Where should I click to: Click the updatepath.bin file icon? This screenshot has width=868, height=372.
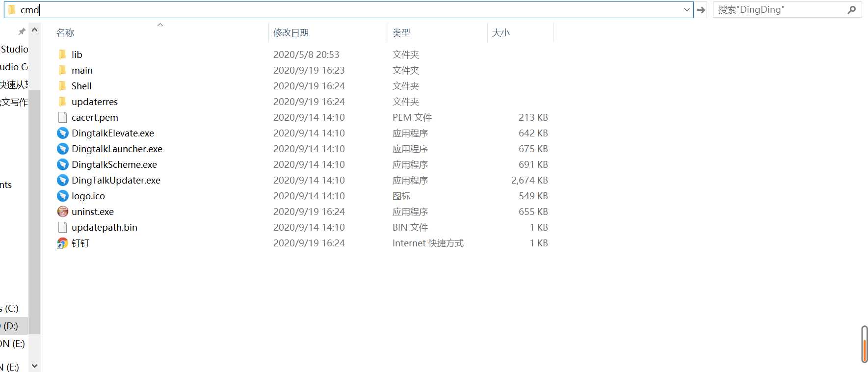(62, 227)
